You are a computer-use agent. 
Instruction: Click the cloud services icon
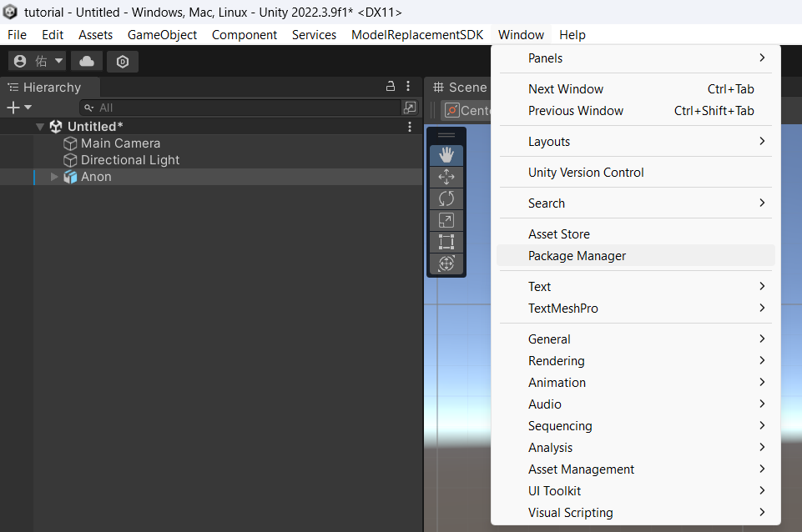(87, 61)
